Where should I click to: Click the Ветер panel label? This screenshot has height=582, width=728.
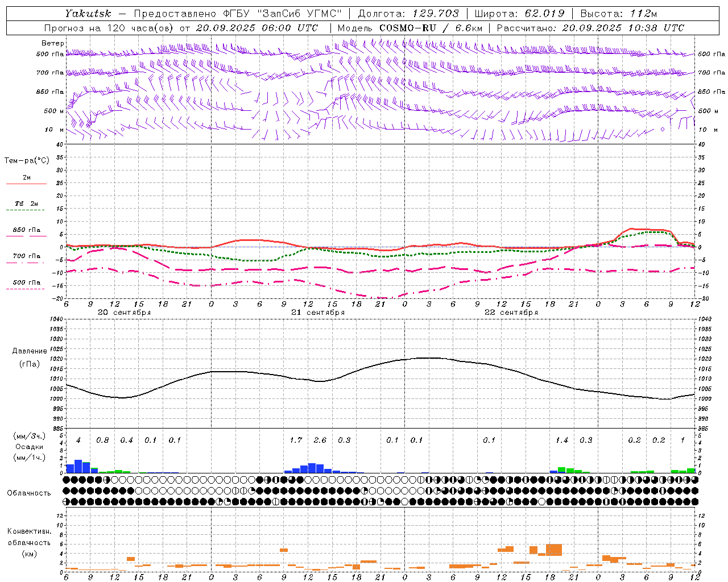click(53, 43)
